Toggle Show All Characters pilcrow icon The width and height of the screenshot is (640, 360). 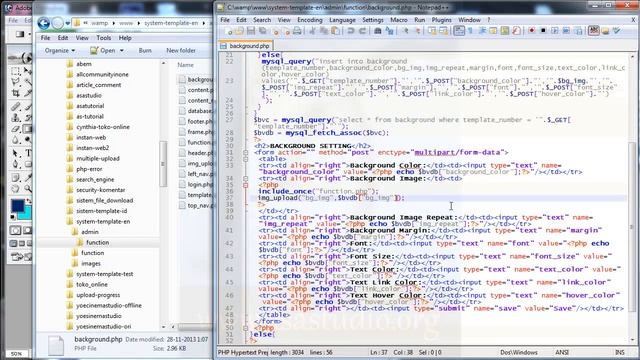click(471, 31)
